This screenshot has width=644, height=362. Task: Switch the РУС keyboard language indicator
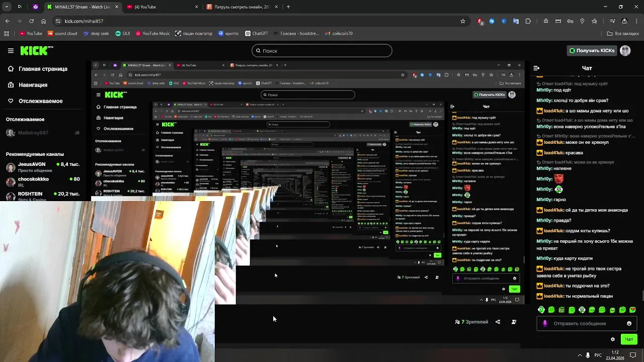pos(598,355)
